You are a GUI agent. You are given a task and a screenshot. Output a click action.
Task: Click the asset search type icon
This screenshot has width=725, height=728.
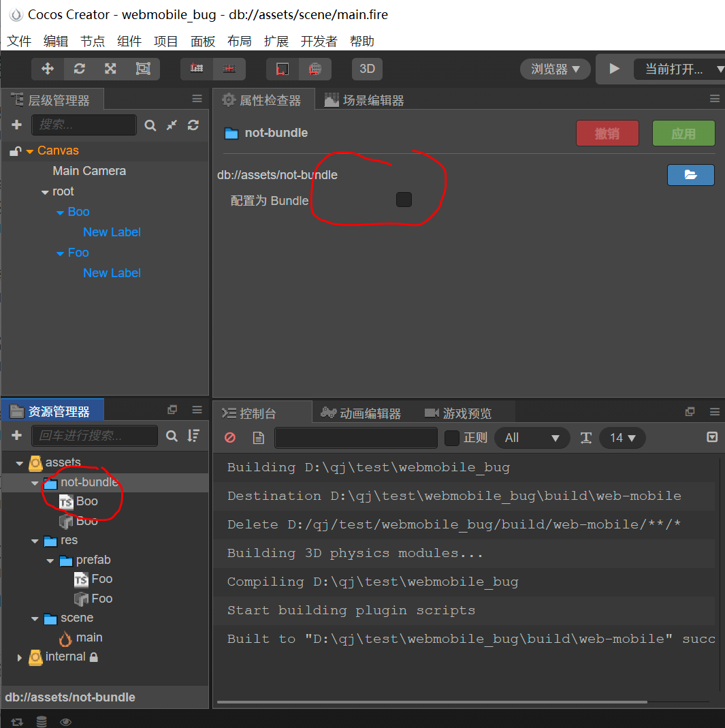pos(172,436)
